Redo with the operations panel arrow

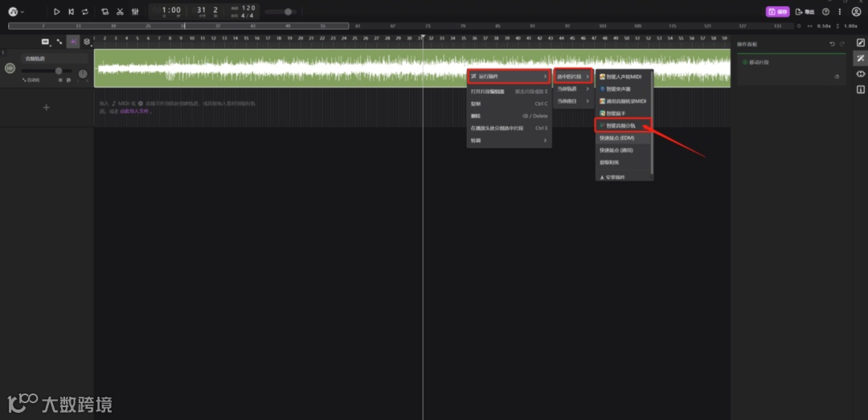click(842, 43)
